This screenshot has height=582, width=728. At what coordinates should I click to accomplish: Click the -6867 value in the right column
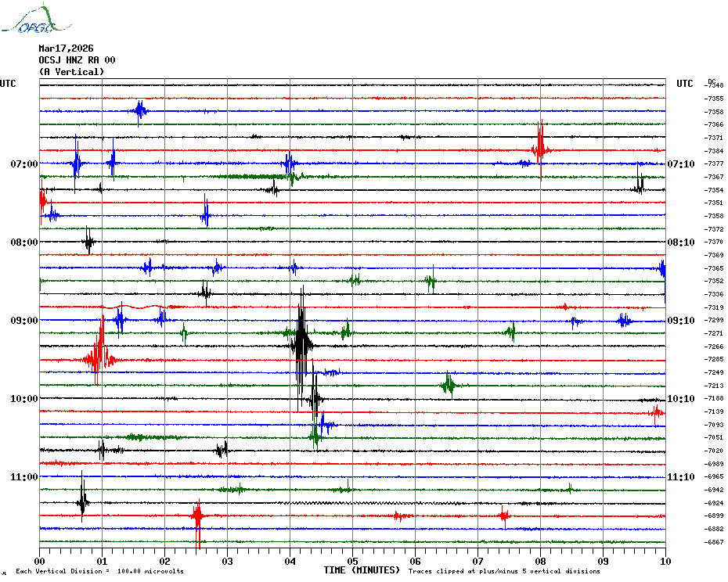[715, 542]
